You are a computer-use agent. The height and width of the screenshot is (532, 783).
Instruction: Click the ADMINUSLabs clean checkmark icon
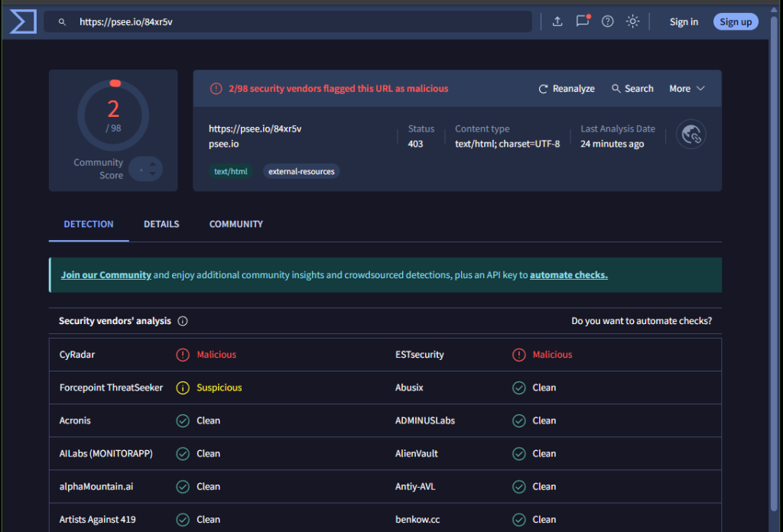point(519,420)
